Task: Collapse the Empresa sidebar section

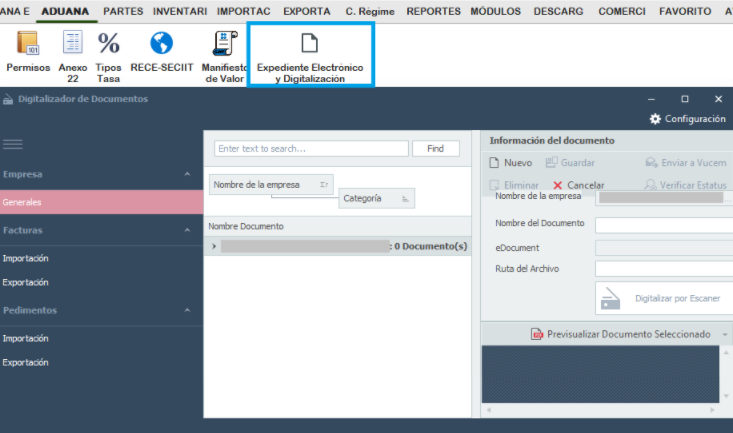Action: coord(187,174)
